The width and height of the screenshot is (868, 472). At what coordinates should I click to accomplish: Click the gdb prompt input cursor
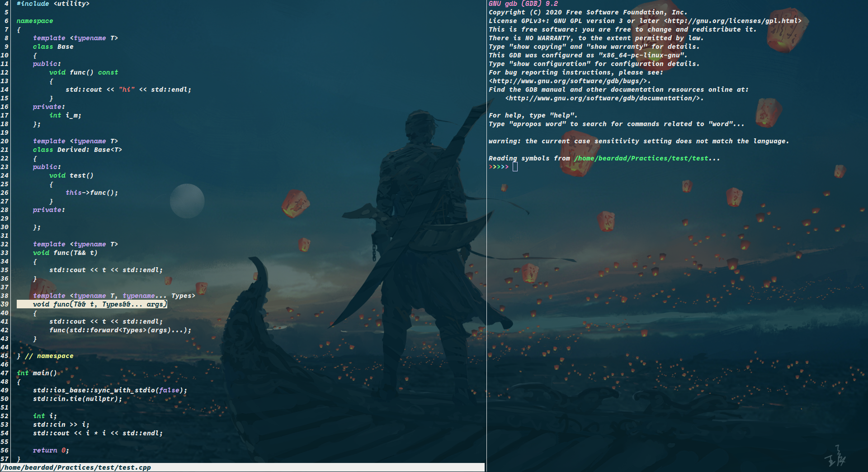(x=515, y=167)
